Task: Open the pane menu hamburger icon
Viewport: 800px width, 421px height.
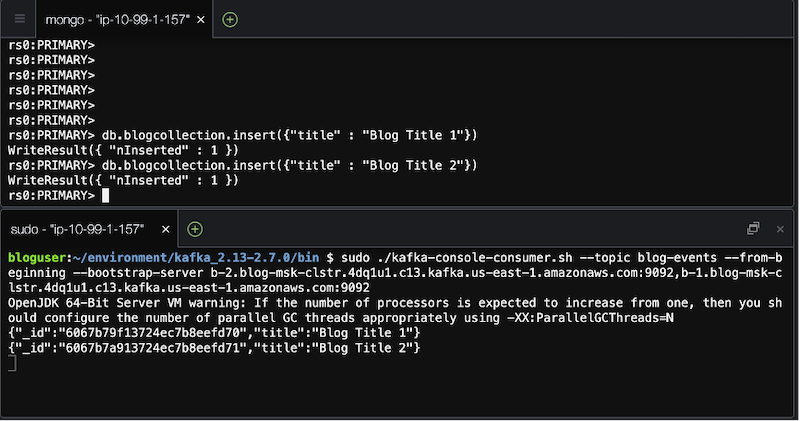Action: point(19,19)
